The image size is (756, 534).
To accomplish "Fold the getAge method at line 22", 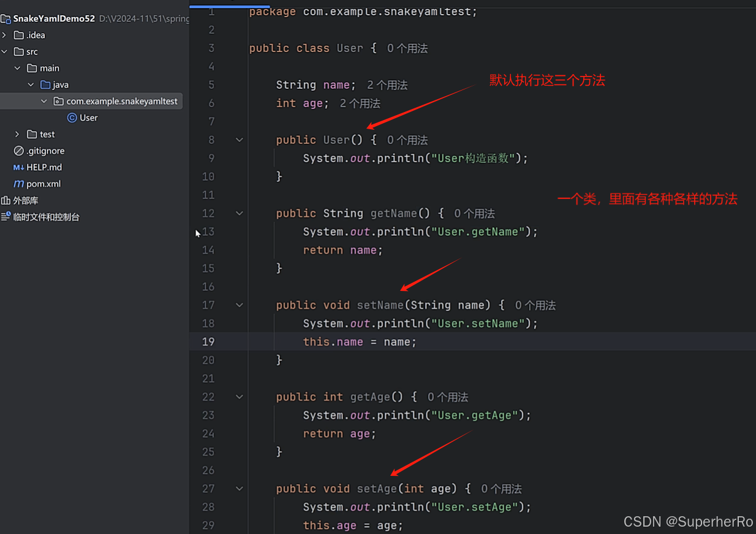I will point(240,397).
